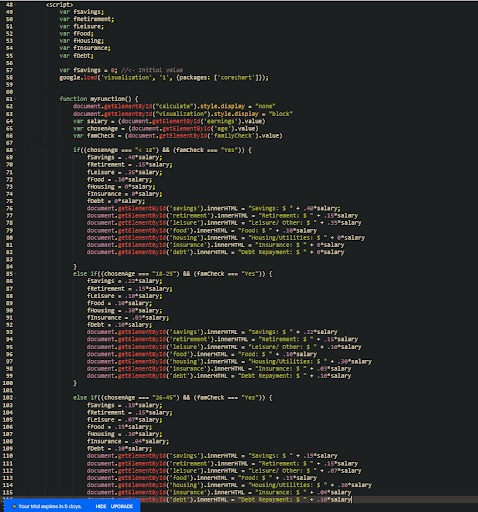Image resolution: width=478 pixels, height=512 pixels.
Task: Click the <script> tag on line 48
Action: (59, 5)
